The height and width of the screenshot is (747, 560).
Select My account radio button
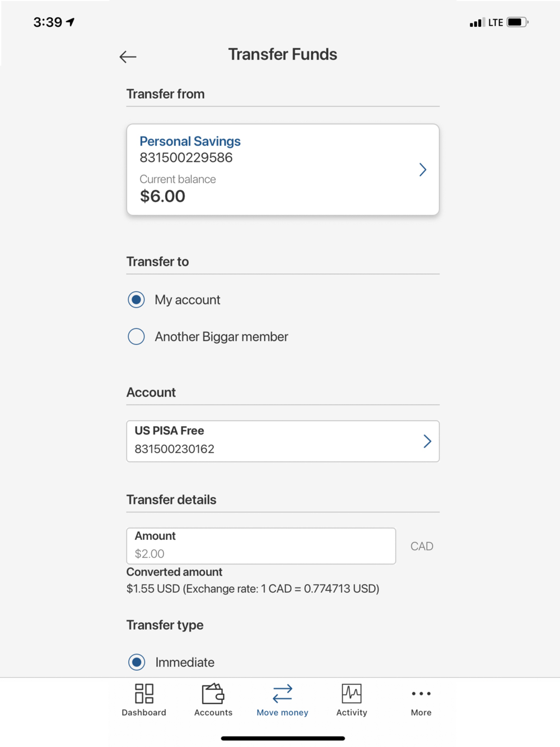(136, 300)
